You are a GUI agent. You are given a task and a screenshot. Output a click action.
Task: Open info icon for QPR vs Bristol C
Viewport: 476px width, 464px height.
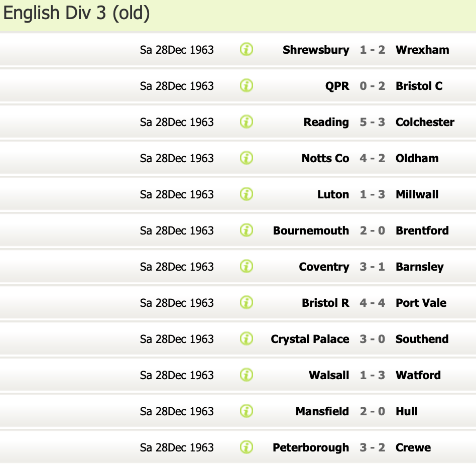(246, 86)
